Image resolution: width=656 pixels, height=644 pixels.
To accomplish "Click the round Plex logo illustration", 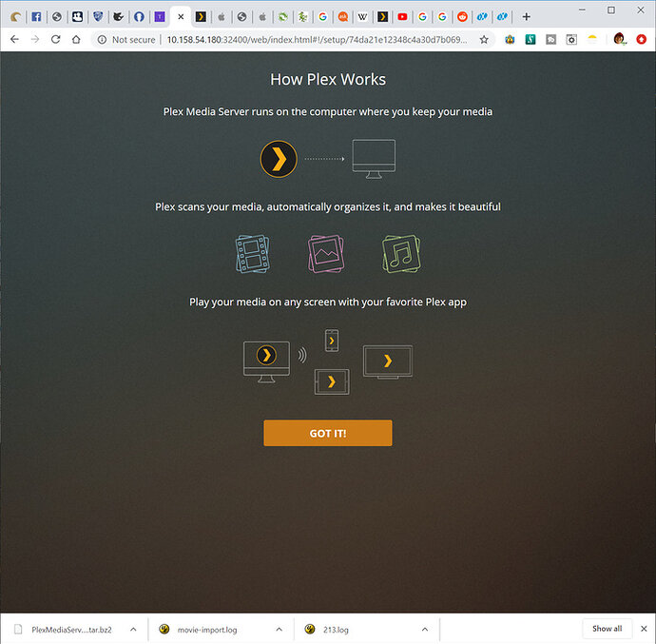I will (279, 159).
